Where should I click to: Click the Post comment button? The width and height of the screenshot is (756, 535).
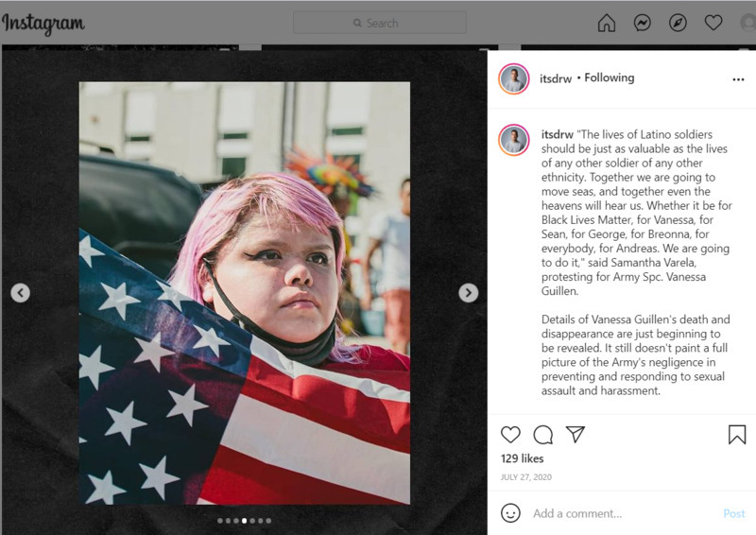coord(734,513)
